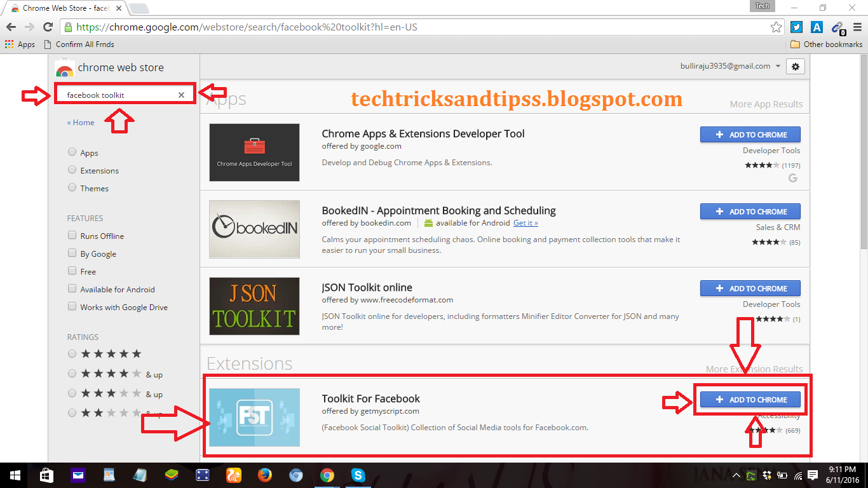Screen dimensions: 868x488
Task: Open the Chrome Apps Developer Tool thumbnail
Action: pyautogui.click(x=254, y=152)
